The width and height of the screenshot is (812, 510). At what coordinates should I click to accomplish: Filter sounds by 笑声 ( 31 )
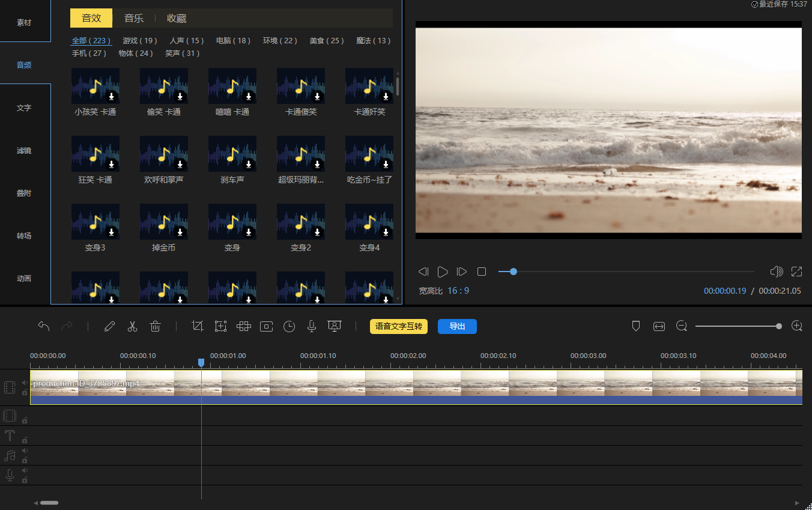(x=183, y=53)
